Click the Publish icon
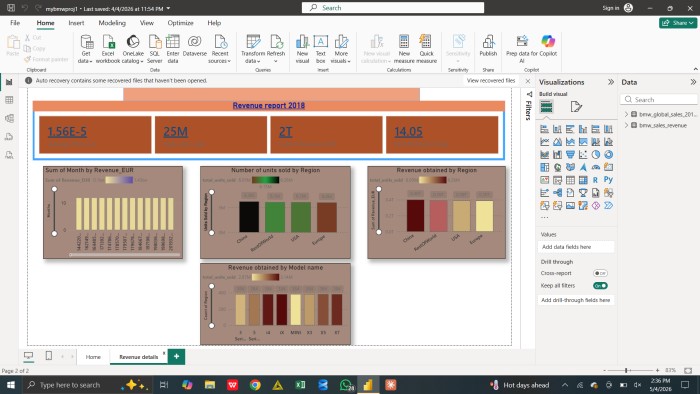700x394 pixels. coord(488,46)
